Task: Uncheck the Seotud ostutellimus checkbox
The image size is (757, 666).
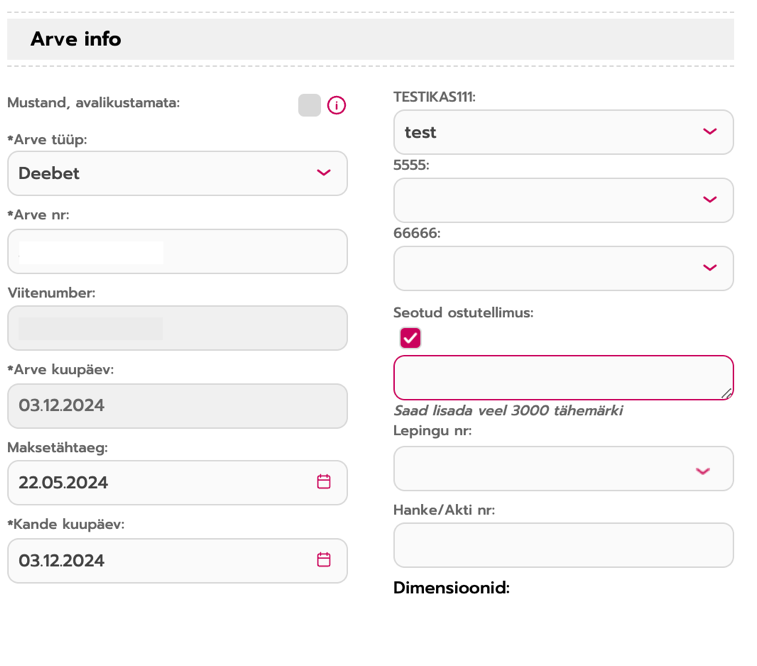Action: [410, 338]
